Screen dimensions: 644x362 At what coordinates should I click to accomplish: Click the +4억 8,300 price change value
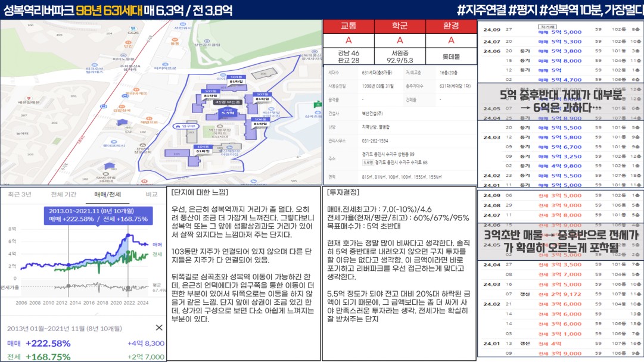146,343
